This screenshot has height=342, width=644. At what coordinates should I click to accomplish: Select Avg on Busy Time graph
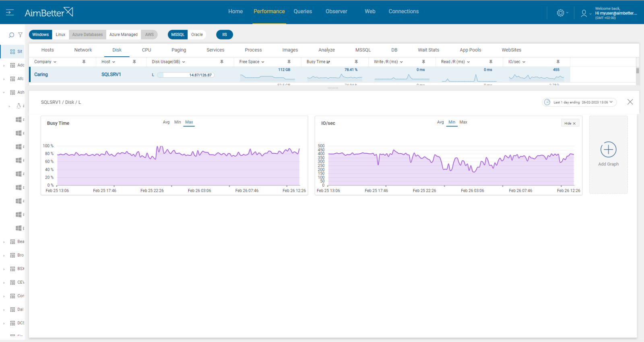pos(166,122)
